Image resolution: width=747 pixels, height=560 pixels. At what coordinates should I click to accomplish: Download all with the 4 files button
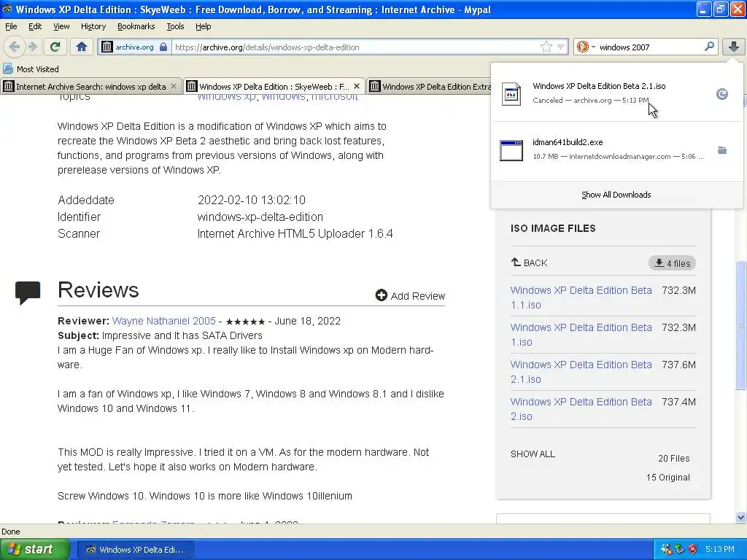[x=672, y=262]
